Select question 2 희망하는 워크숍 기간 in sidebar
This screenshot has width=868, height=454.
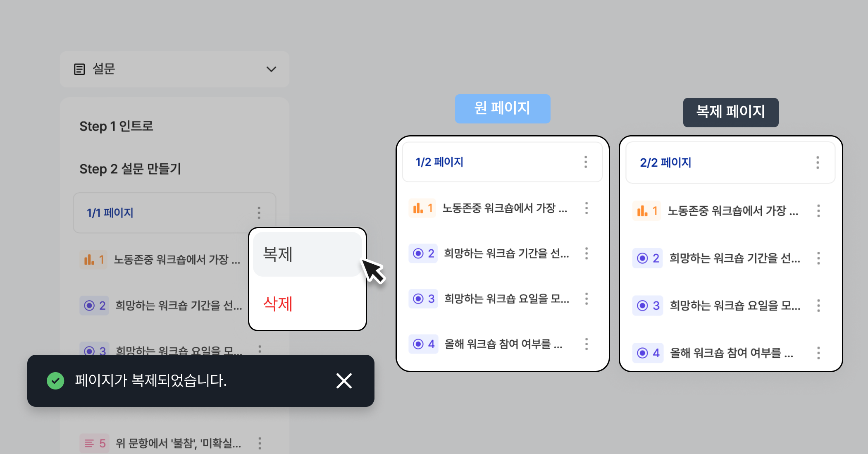pyautogui.click(x=178, y=306)
